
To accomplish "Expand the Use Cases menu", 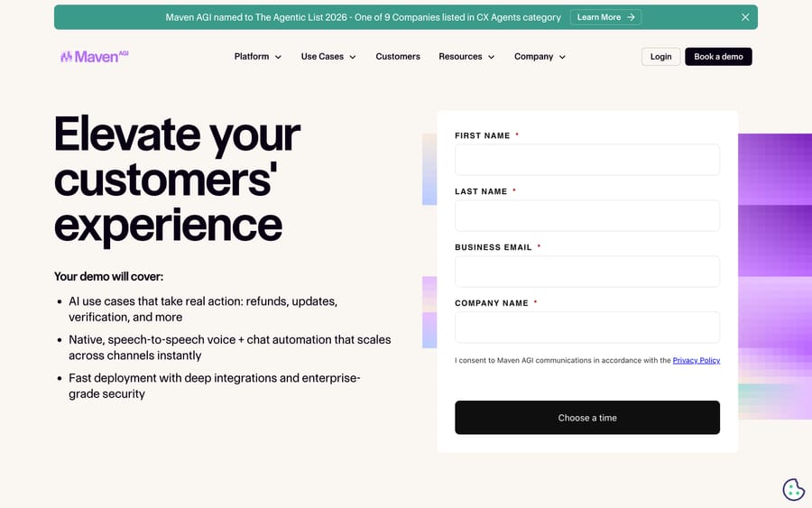I will click(x=328, y=57).
